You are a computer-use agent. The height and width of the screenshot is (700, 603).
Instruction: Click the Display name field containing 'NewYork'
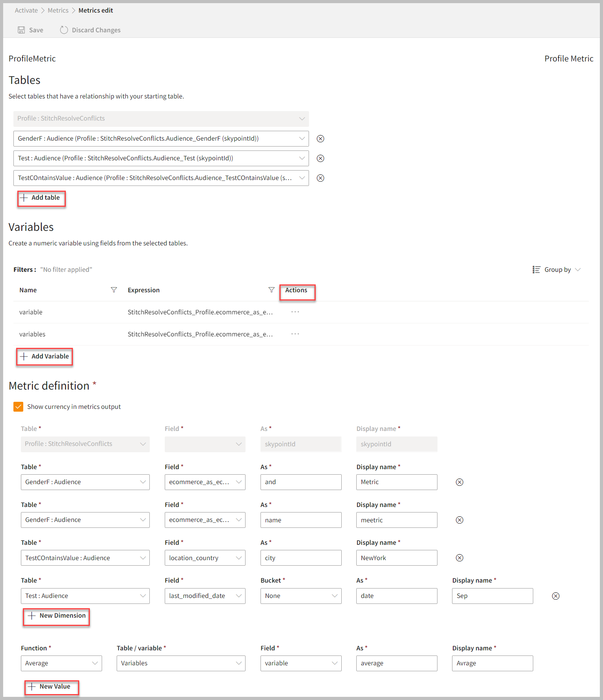[397, 558]
